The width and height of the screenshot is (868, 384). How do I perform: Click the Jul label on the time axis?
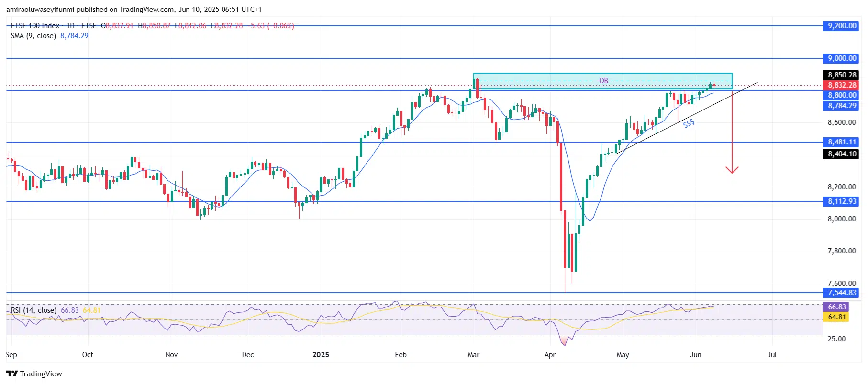tap(772, 355)
